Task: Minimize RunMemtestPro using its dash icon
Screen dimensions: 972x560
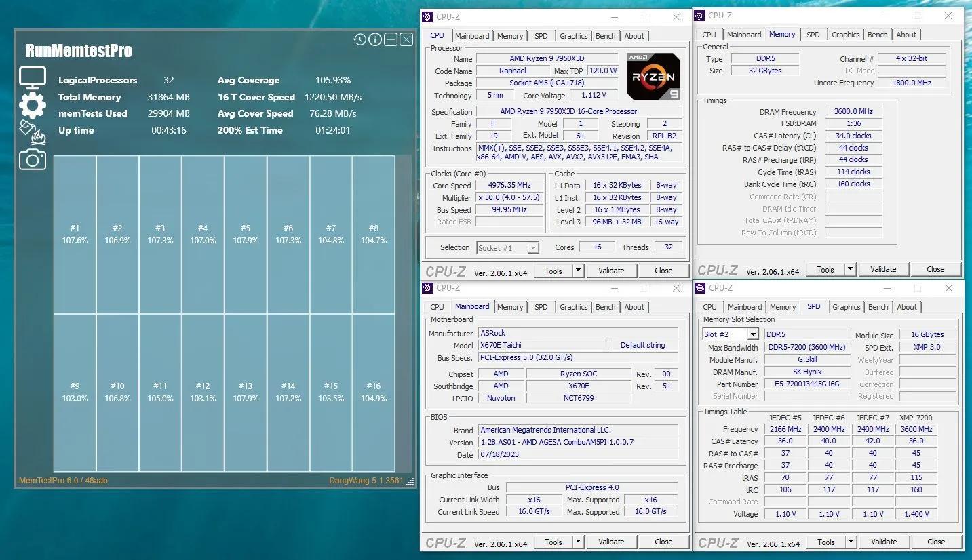Action: [x=391, y=39]
